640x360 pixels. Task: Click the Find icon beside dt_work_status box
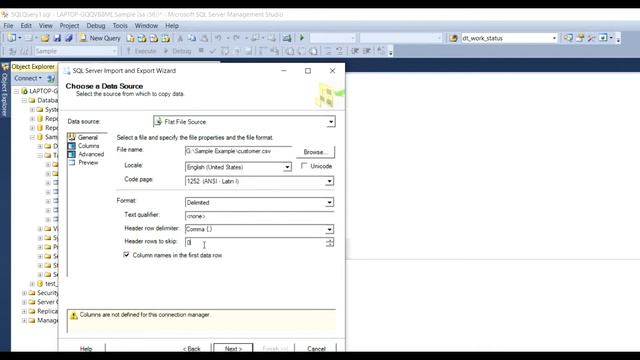pos(453,38)
